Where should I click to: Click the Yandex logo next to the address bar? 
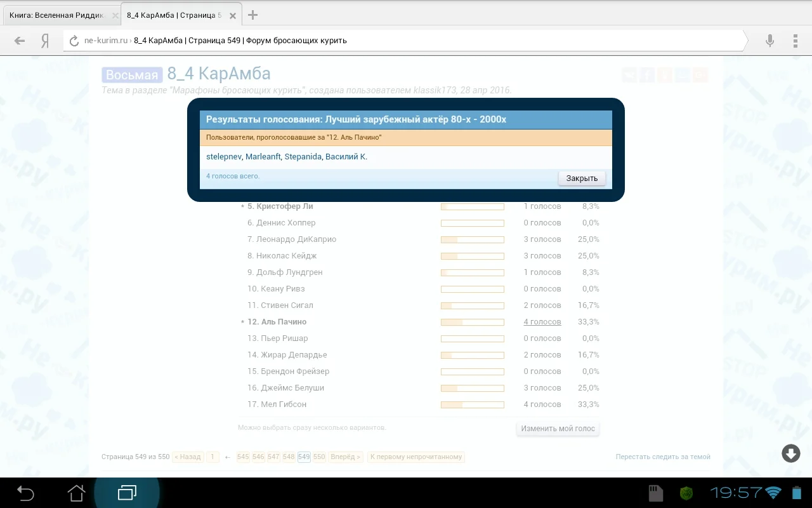point(44,40)
